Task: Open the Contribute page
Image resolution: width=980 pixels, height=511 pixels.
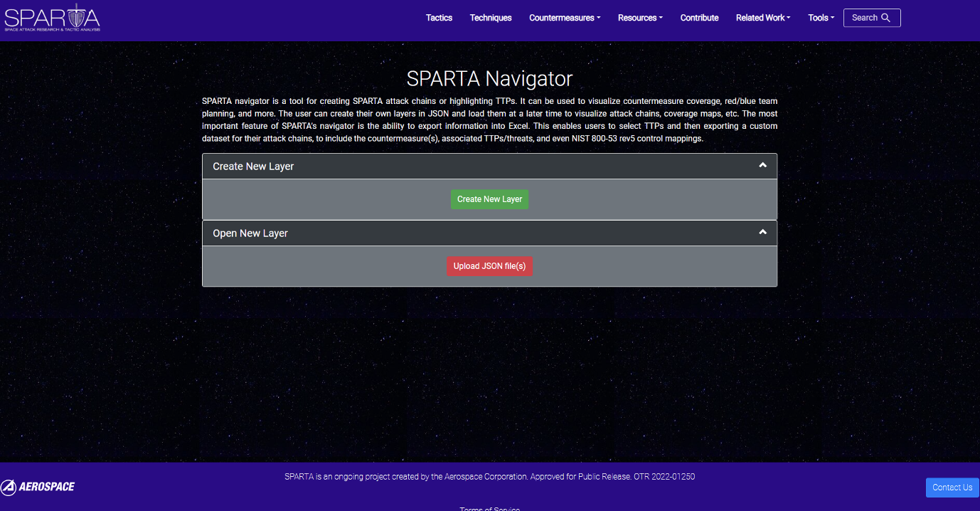Action: pyautogui.click(x=699, y=18)
